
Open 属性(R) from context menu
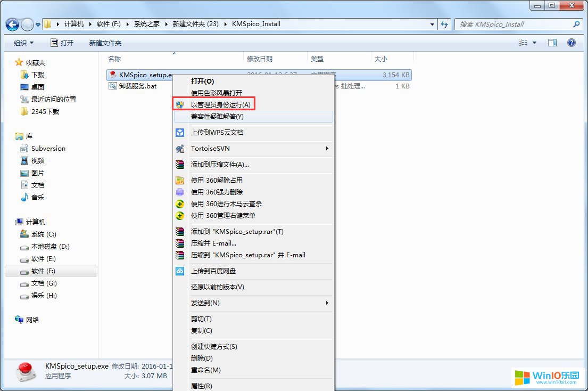(x=253, y=386)
